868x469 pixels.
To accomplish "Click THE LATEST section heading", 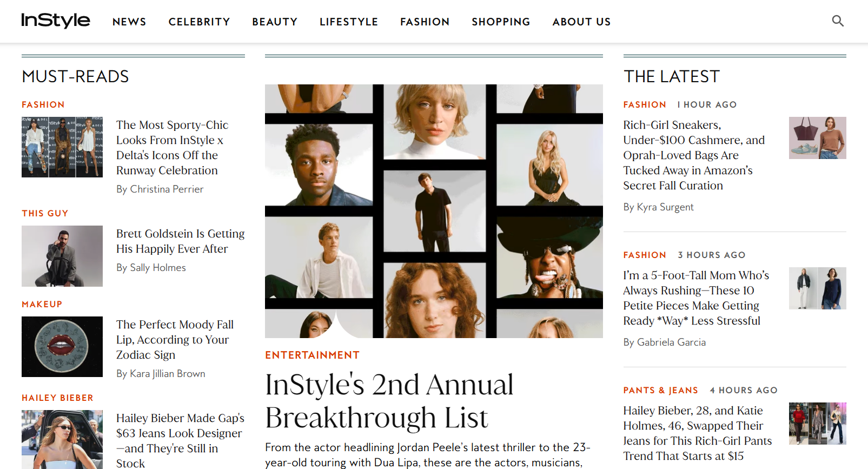I will click(x=671, y=76).
